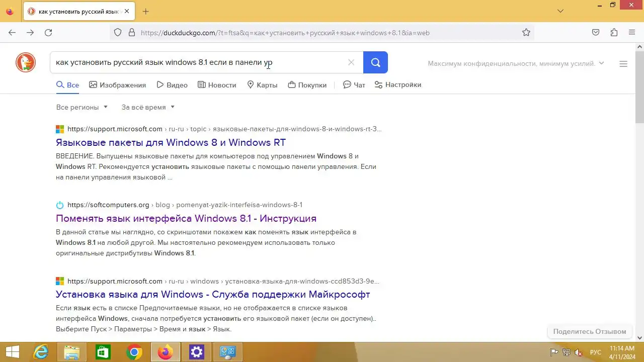Click the Firefox address bar URL

coord(285,33)
